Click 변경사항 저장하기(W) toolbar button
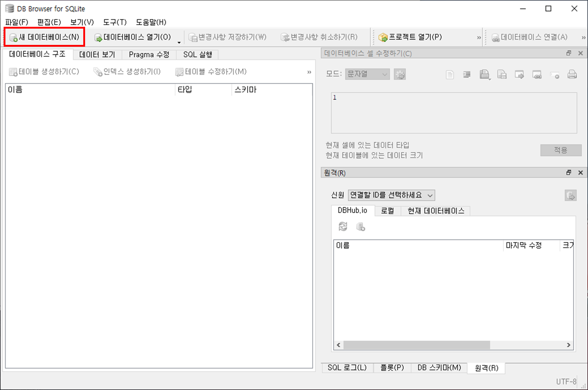Viewport: 588px width, 390px height. tap(228, 37)
